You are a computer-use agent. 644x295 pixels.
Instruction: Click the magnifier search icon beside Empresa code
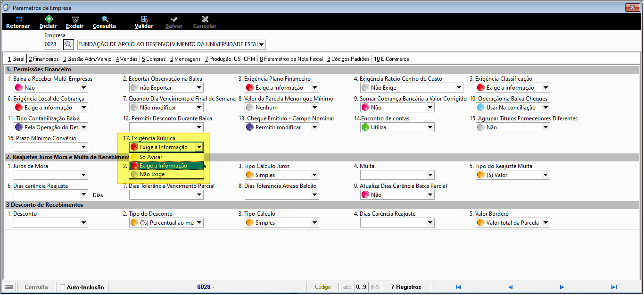[x=68, y=44]
